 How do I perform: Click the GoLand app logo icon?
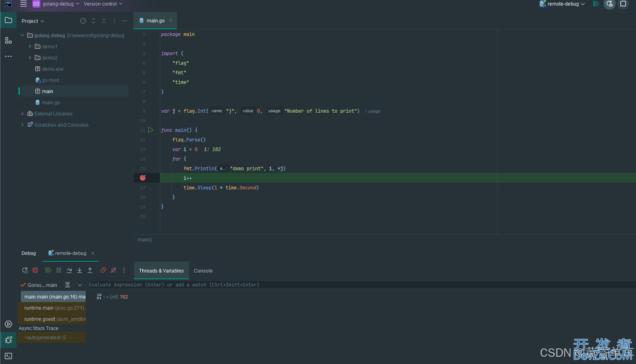pos(8,4)
